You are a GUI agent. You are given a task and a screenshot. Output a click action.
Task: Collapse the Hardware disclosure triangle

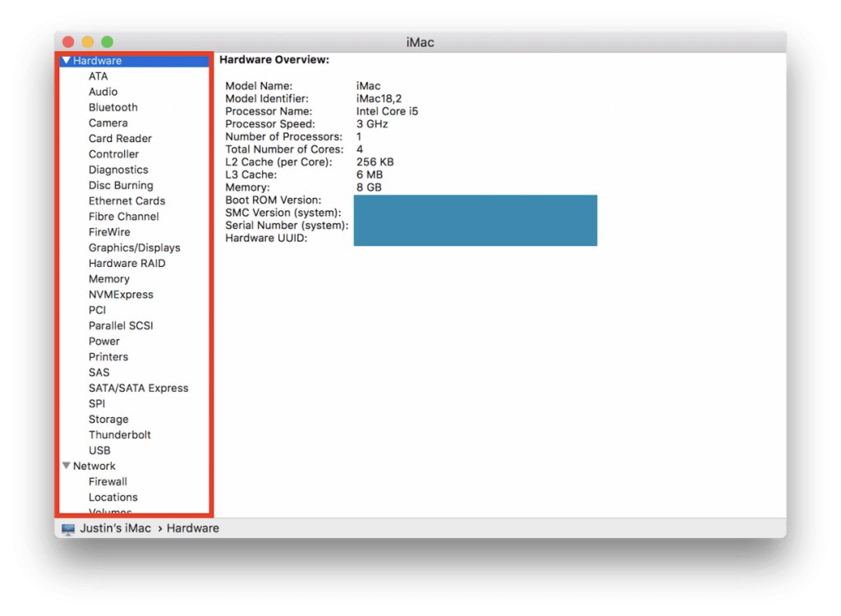click(66, 61)
